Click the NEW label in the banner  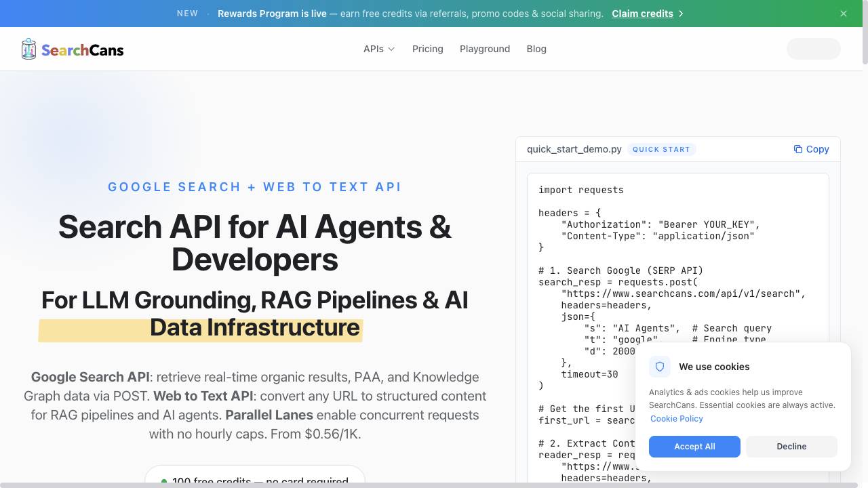(x=187, y=14)
